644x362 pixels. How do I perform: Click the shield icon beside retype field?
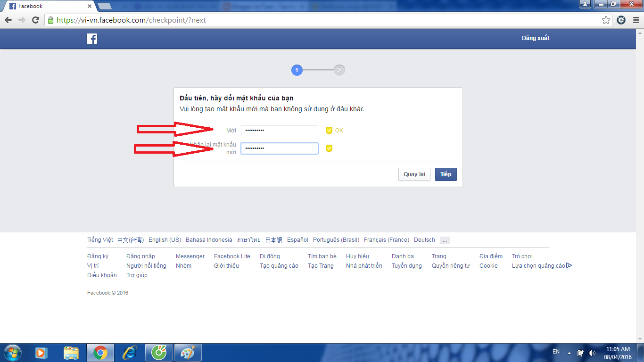point(329,148)
